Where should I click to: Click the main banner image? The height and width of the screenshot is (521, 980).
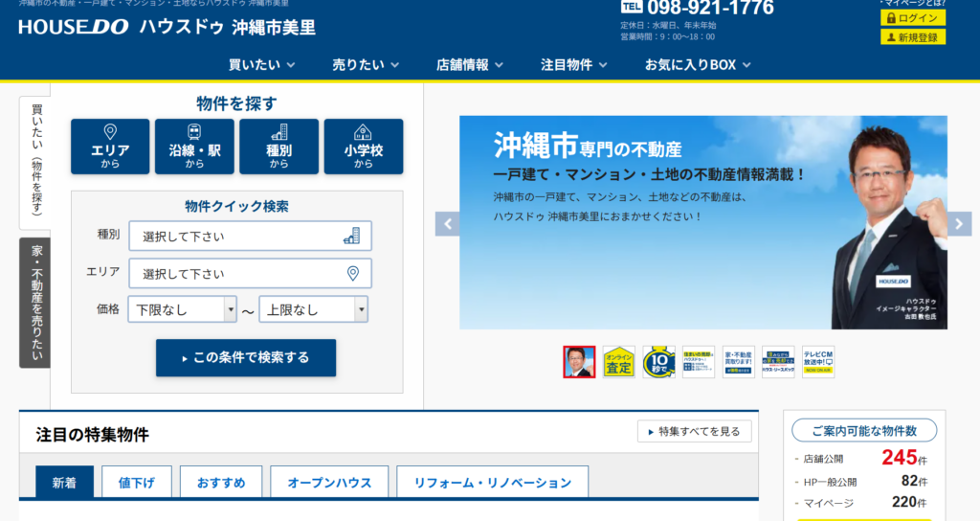[703, 222]
